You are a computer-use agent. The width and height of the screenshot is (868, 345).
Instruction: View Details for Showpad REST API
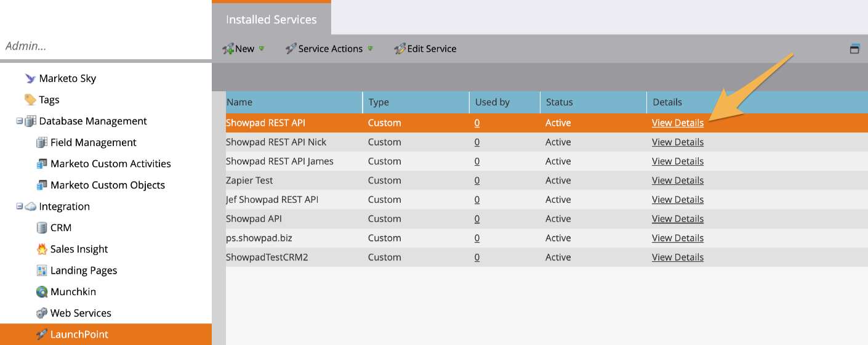[x=678, y=123]
